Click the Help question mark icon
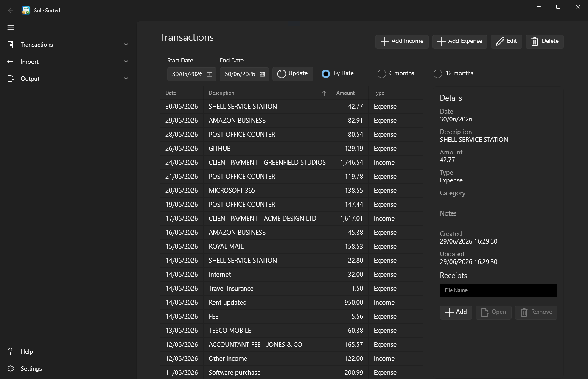588x379 pixels. [x=11, y=351]
